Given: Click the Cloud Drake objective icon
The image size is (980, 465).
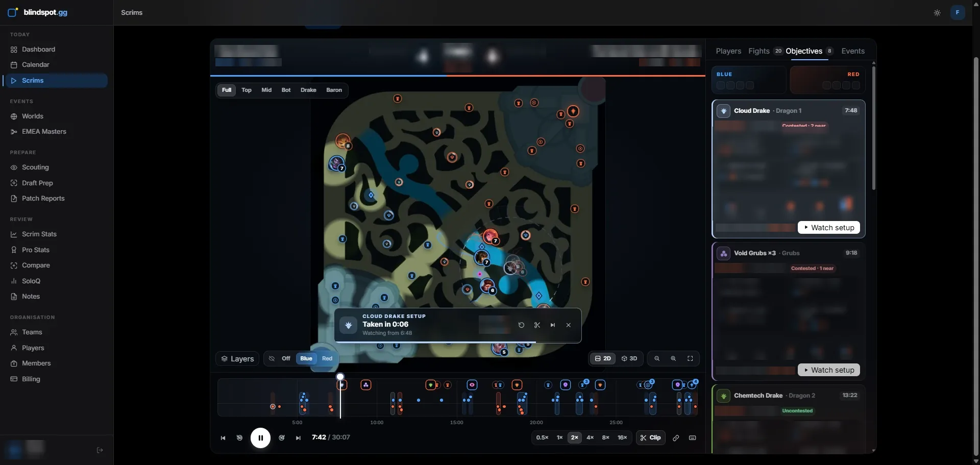Looking at the screenshot, I should [723, 111].
